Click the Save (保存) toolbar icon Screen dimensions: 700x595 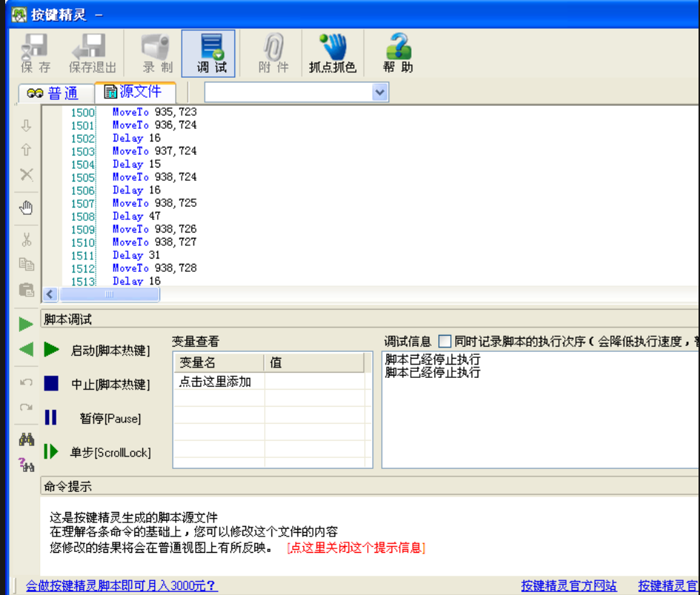36,53
